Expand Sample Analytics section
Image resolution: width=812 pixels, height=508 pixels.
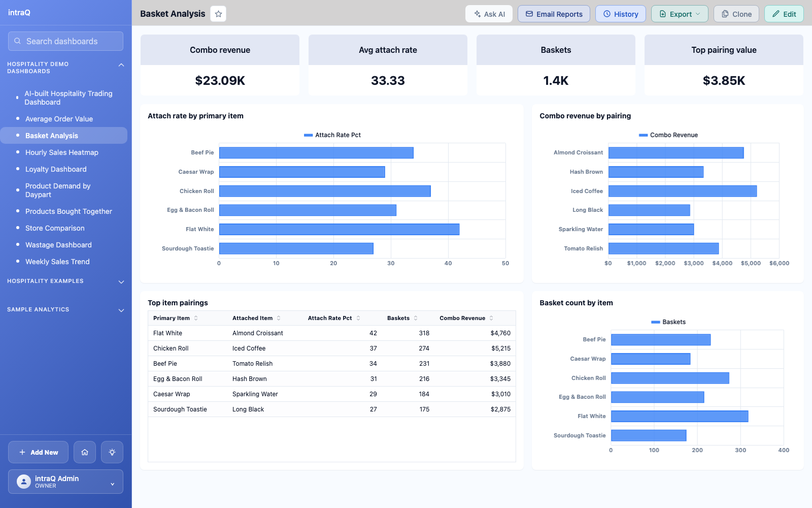tap(121, 310)
